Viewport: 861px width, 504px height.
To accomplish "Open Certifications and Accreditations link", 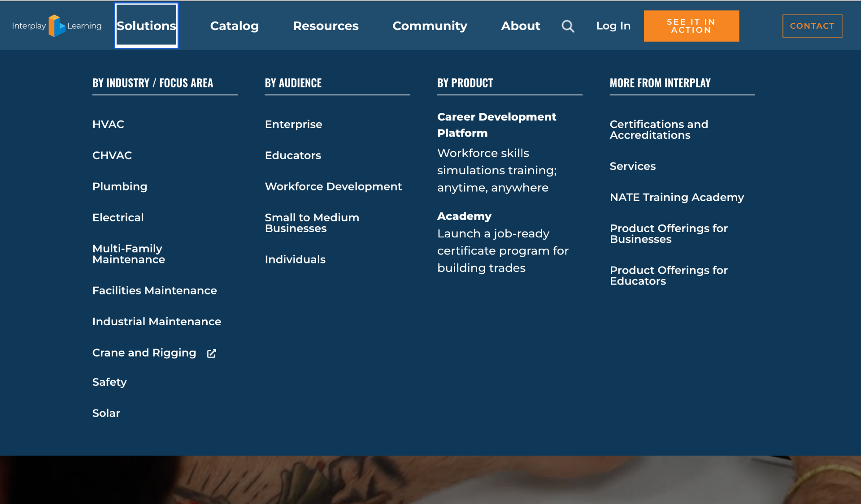I will 659,130.
